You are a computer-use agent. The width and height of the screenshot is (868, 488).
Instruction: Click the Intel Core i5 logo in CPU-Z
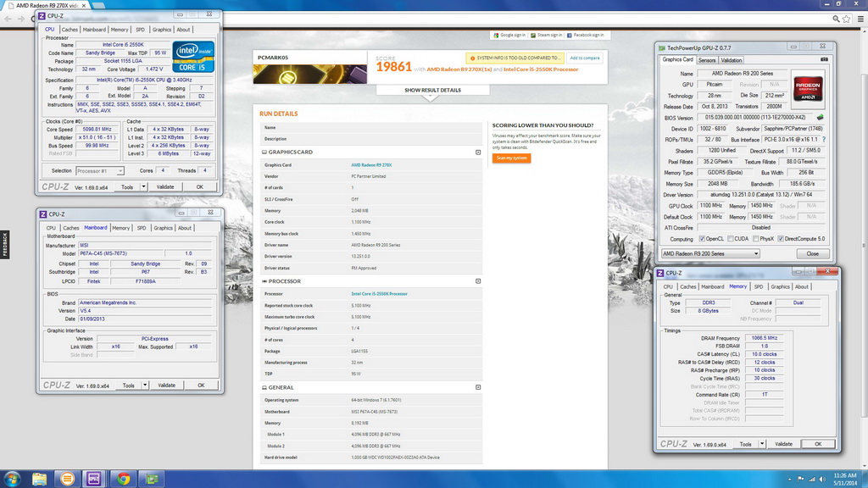(x=193, y=57)
